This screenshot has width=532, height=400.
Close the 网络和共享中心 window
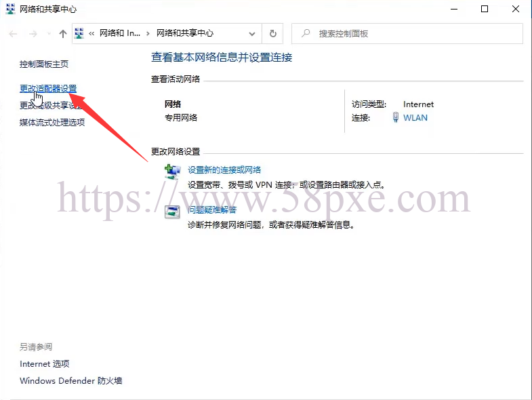[x=515, y=9]
